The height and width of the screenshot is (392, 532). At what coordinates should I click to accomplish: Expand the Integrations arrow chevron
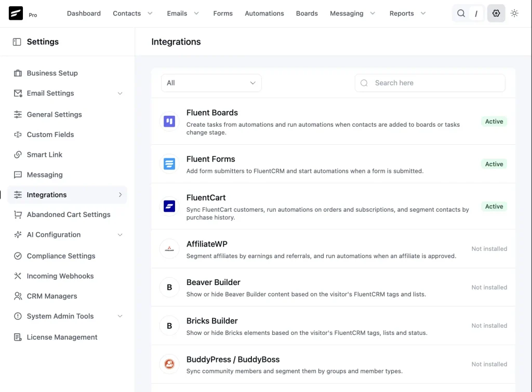(120, 195)
